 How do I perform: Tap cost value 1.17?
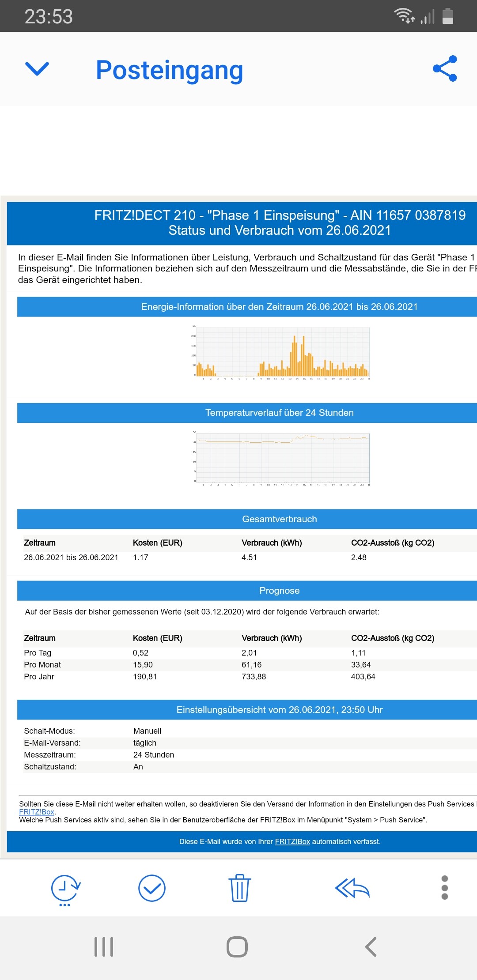pyautogui.click(x=141, y=558)
